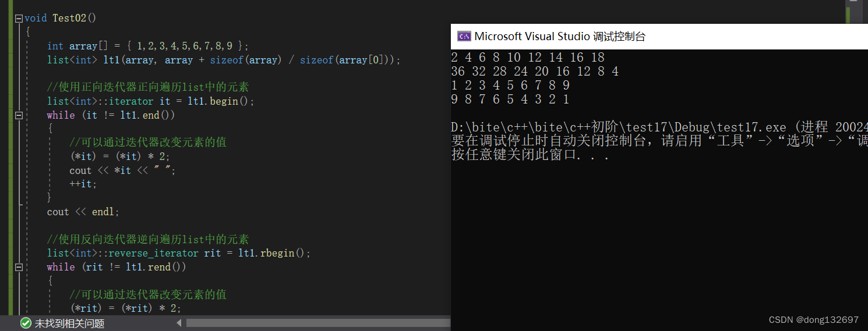
Task: Click the horizontal scrollbar left arrow
Action: point(179,323)
